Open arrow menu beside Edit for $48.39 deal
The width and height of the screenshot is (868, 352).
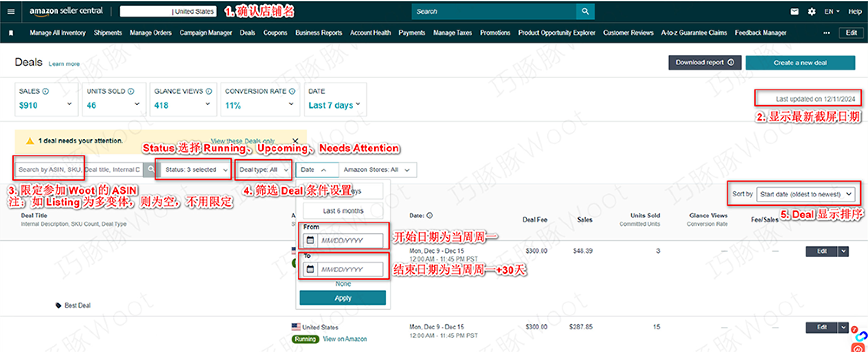coord(843,251)
